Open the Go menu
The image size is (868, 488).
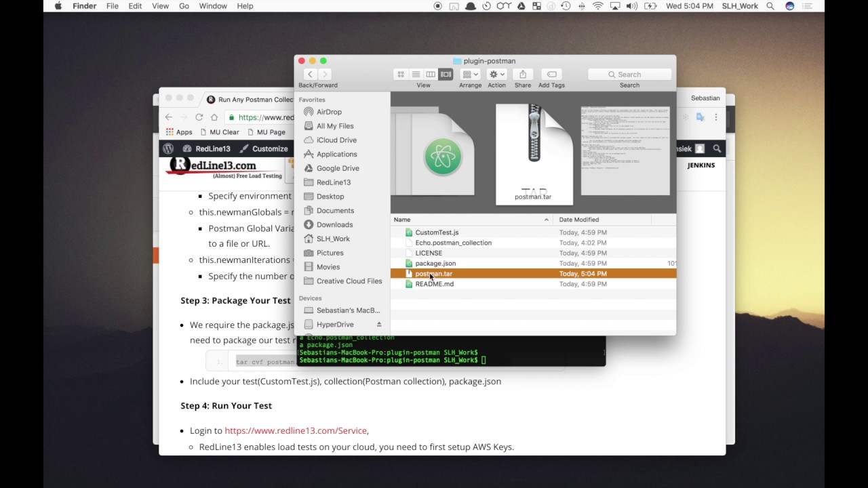point(184,6)
